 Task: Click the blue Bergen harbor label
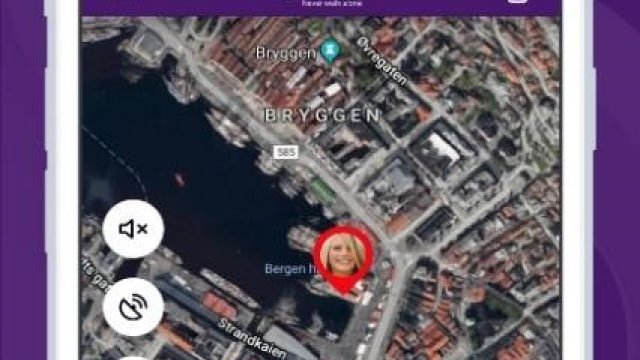(x=291, y=269)
